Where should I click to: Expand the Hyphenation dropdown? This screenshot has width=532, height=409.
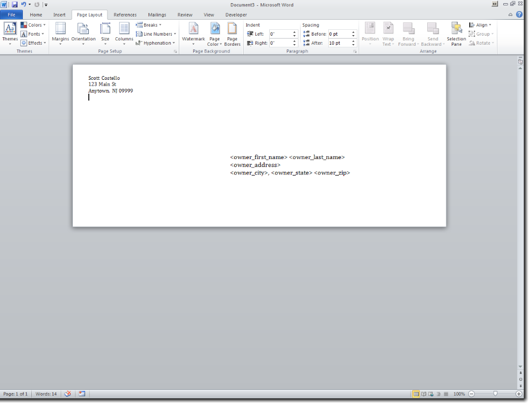(x=155, y=43)
